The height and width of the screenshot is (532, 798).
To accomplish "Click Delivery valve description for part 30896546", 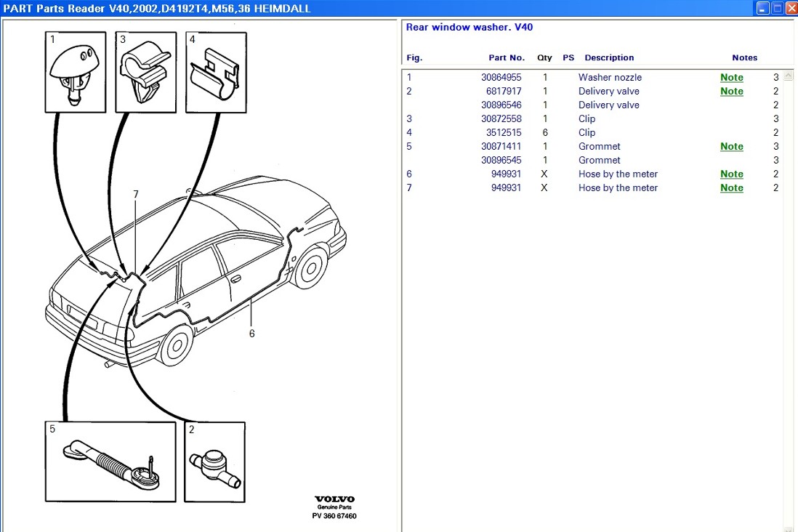I will [609, 105].
